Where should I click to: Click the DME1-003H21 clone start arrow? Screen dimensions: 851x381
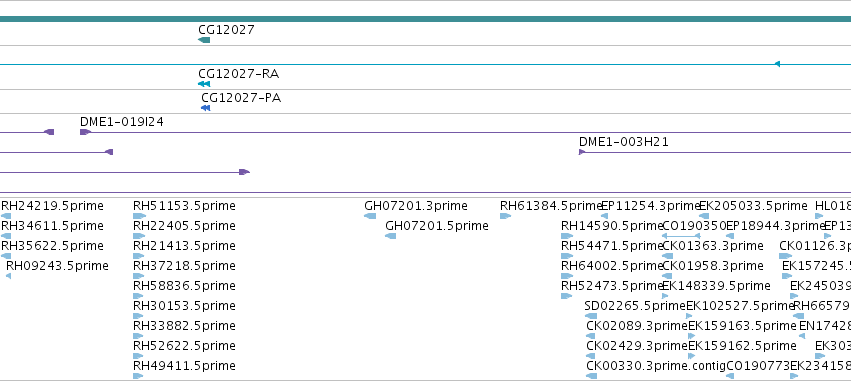click(582, 152)
